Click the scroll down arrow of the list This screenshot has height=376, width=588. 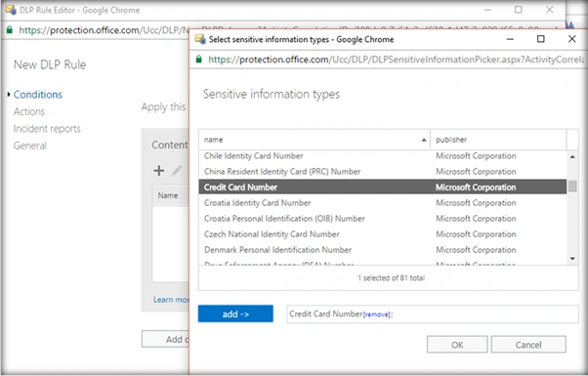[x=572, y=259]
